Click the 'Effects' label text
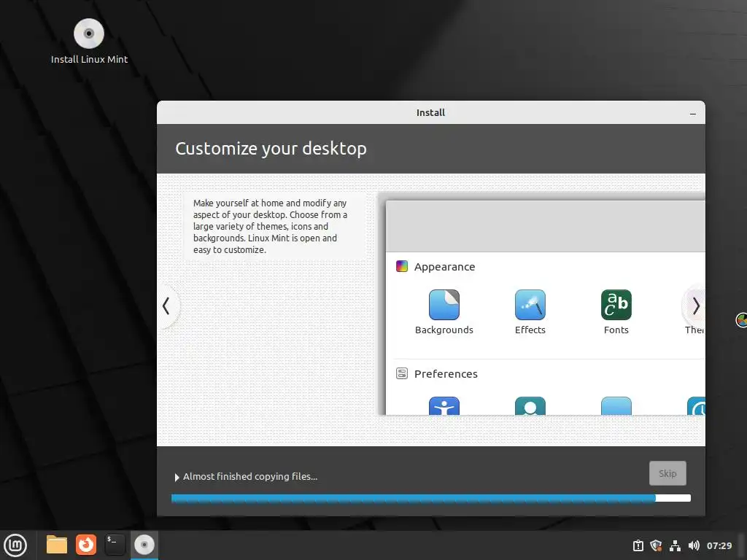Screen dimensions: 747x560 point(530,330)
